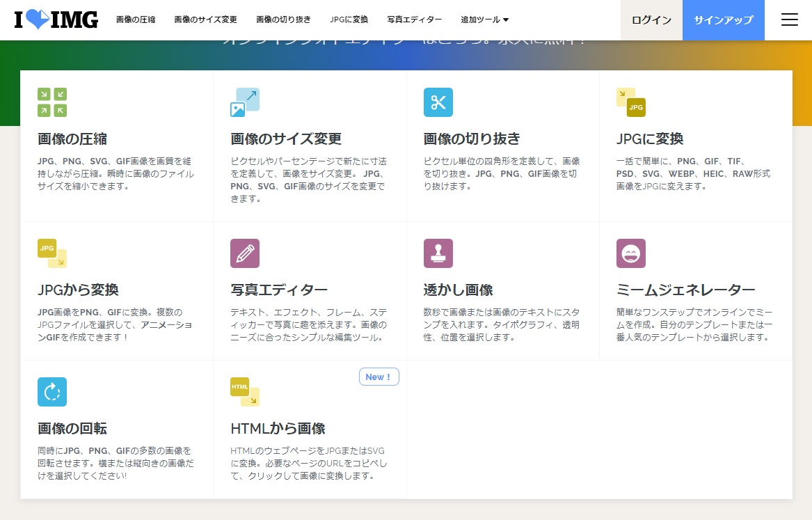Click the HTML to image icon

(x=245, y=392)
